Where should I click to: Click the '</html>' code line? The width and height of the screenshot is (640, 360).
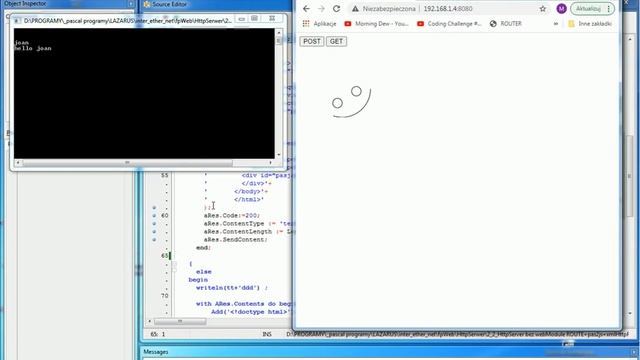click(x=249, y=200)
